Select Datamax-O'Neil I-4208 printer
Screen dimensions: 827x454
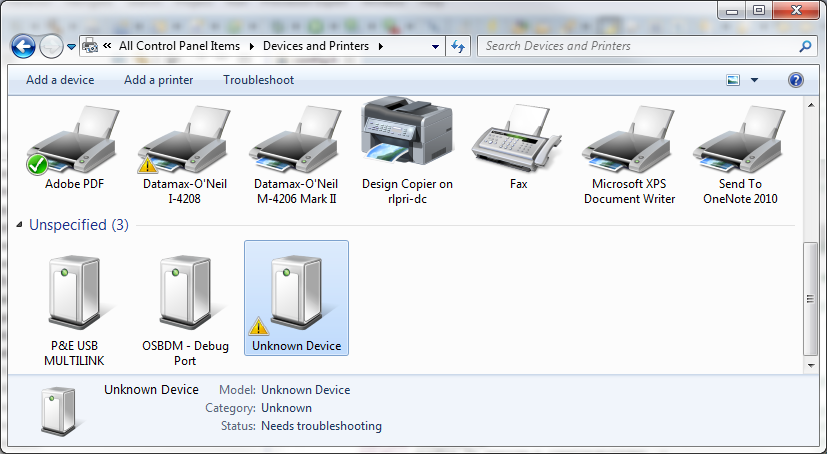pos(185,140)
